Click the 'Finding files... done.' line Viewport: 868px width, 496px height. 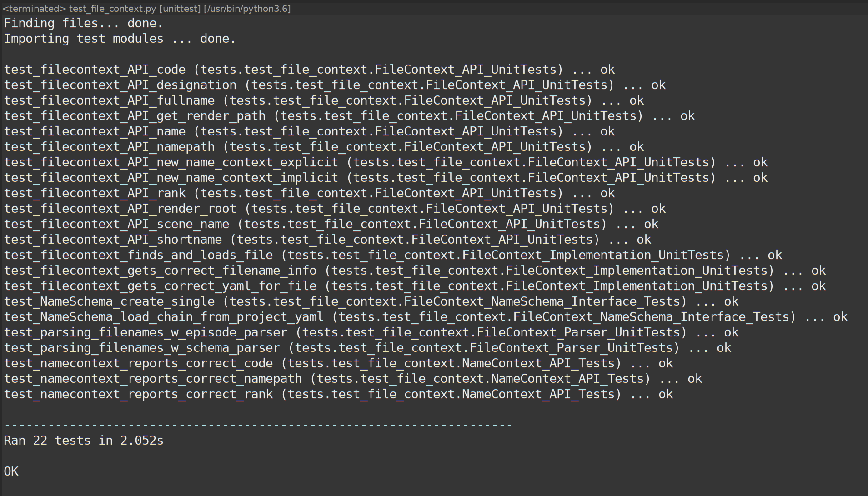click(x=83, y=23)
